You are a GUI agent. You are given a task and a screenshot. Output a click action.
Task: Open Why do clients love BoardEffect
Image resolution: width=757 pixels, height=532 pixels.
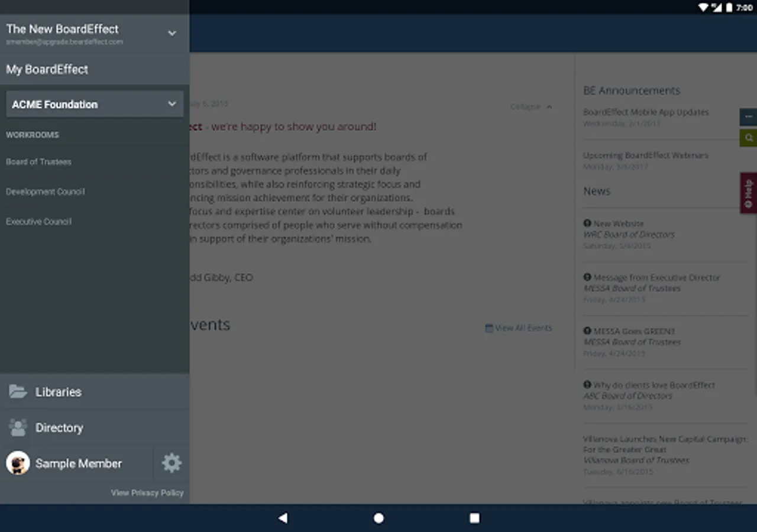pos(654,385)
